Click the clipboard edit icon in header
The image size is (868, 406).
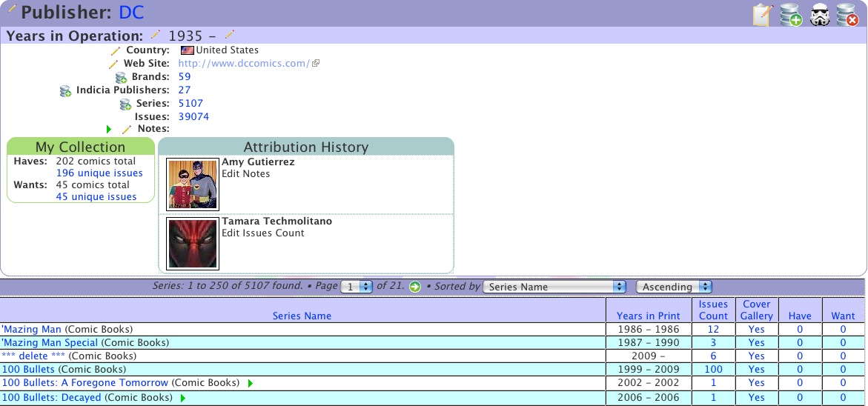click(x=762, y=14)
